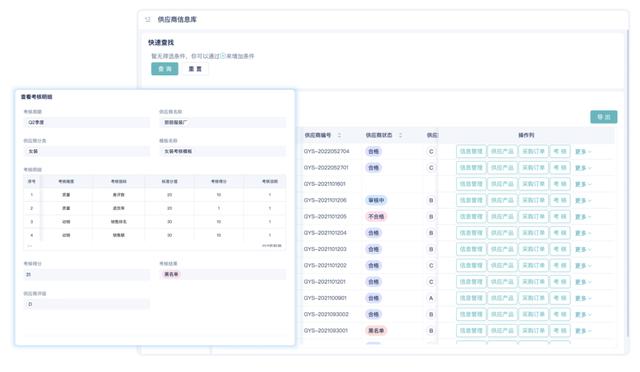The image size is (640, 372).
Task: Click the 重置 reset button
Action: tap(195, 69)
